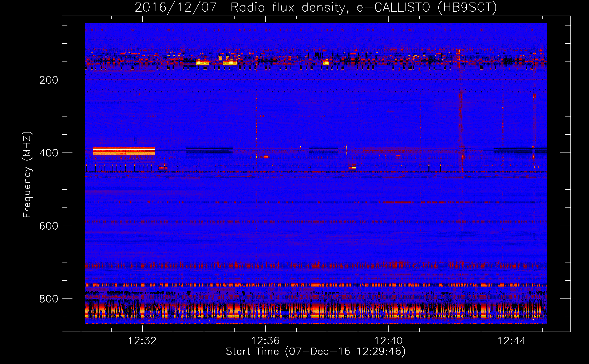Screen dimensions: 589x364
Task: Click the 'Frequency (MHZ)' axis label
Action: click(x=27, y=174)
